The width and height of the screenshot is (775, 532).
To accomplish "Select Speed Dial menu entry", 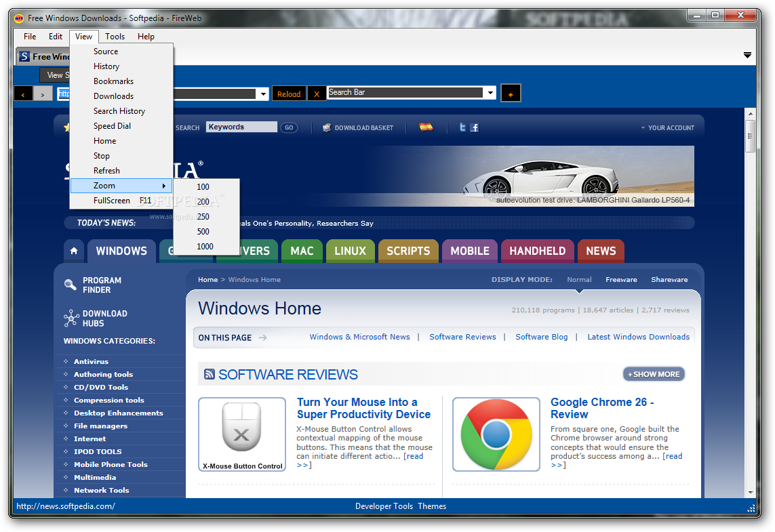I will click(x=121, y=126).
